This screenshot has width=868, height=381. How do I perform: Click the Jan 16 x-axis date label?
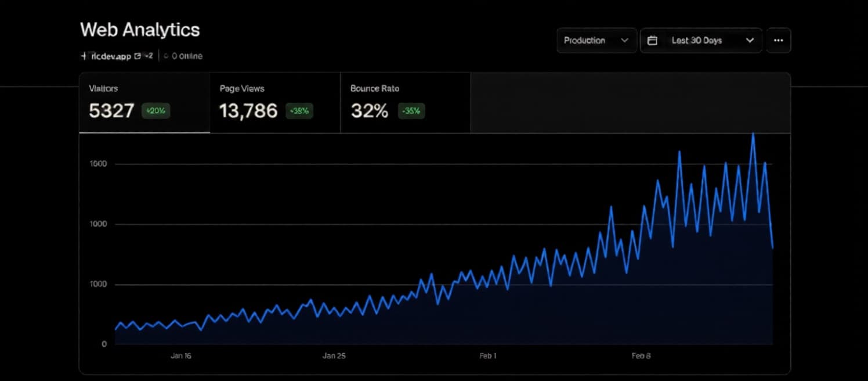click(181, 355)
